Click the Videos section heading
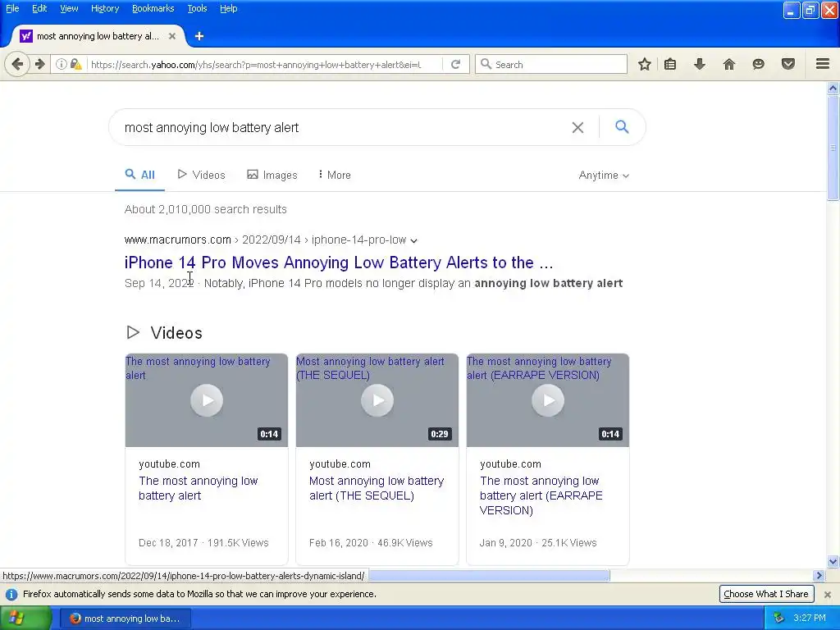This screenshot has width=840, height=630. coord(176,333)
